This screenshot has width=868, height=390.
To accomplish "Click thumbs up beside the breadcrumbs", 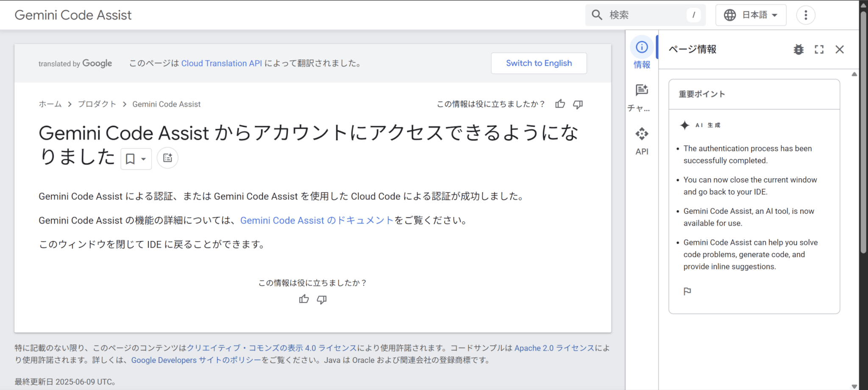I will (560, 104).
